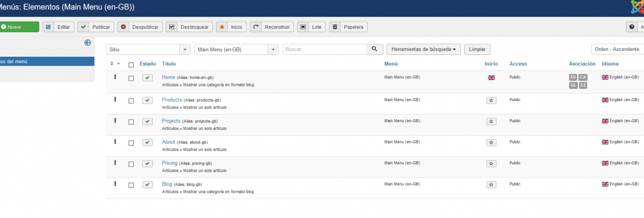Open the Main Menu (en-GB) selector dropdown
Viewport: 644px width, 218px height.
tap(237, 49)
